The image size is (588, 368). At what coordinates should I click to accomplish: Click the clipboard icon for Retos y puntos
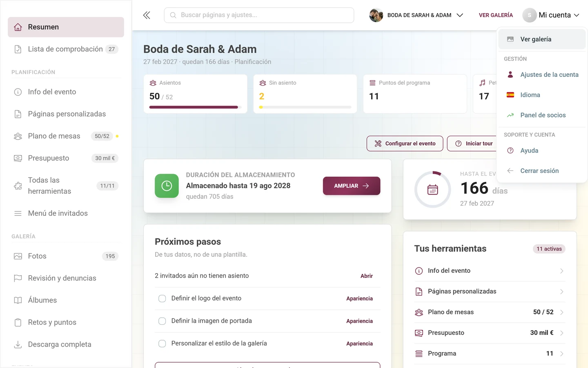[18, 322]
